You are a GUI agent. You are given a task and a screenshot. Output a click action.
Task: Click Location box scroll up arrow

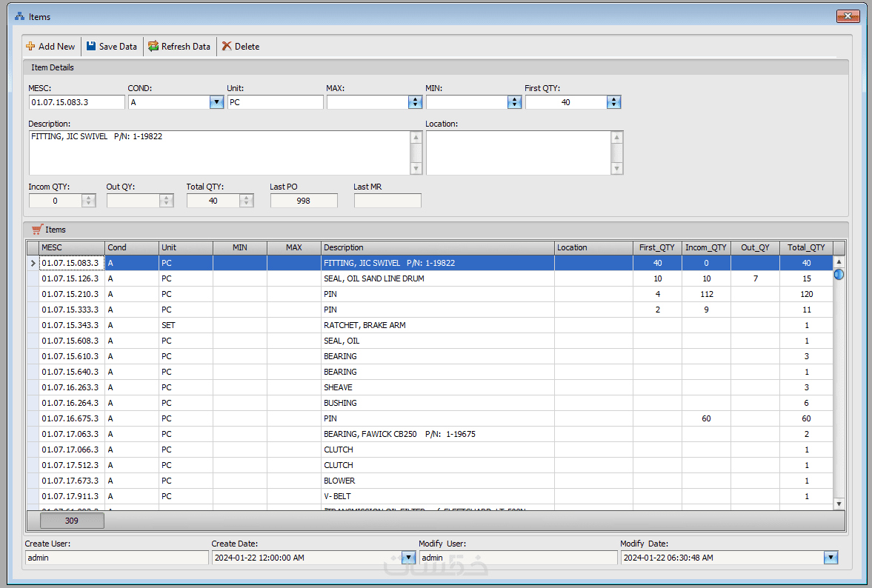(x=616, y=137)
